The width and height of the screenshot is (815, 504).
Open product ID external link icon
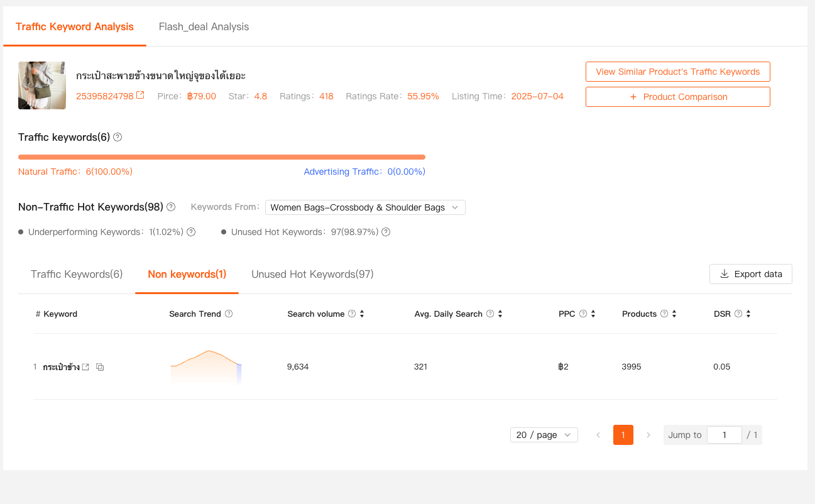pos(141,96)
